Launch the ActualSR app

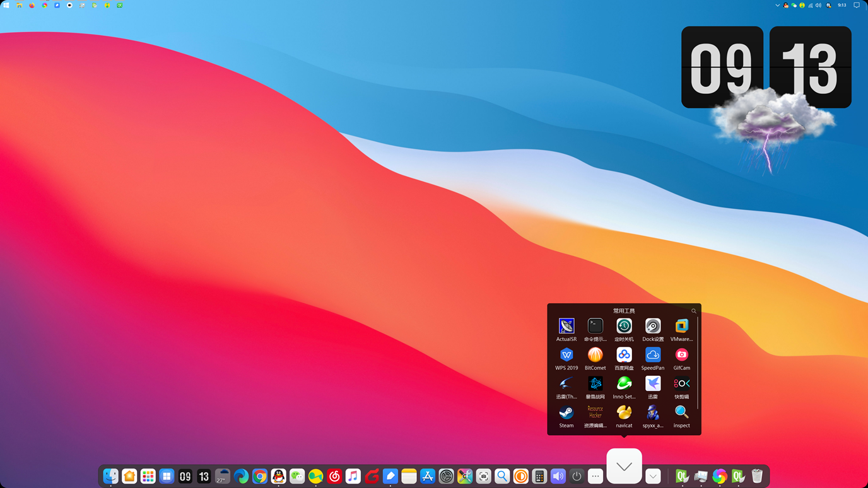point(566,327)
